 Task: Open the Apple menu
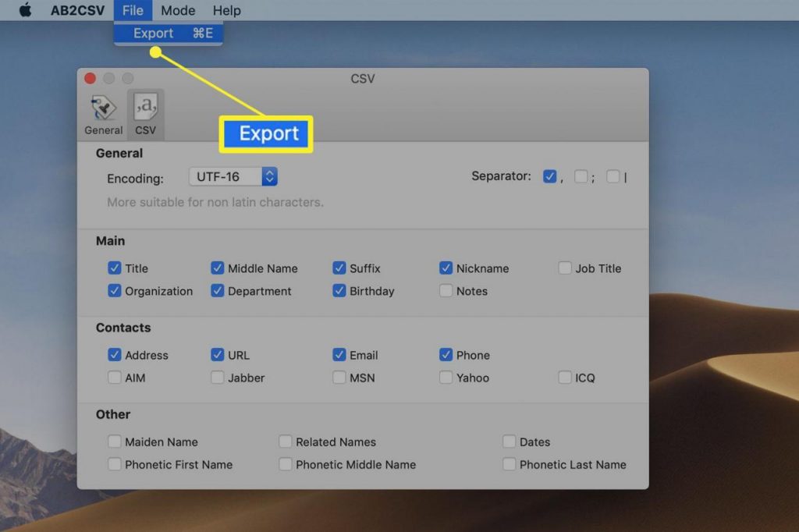click(x=25, y=9)
